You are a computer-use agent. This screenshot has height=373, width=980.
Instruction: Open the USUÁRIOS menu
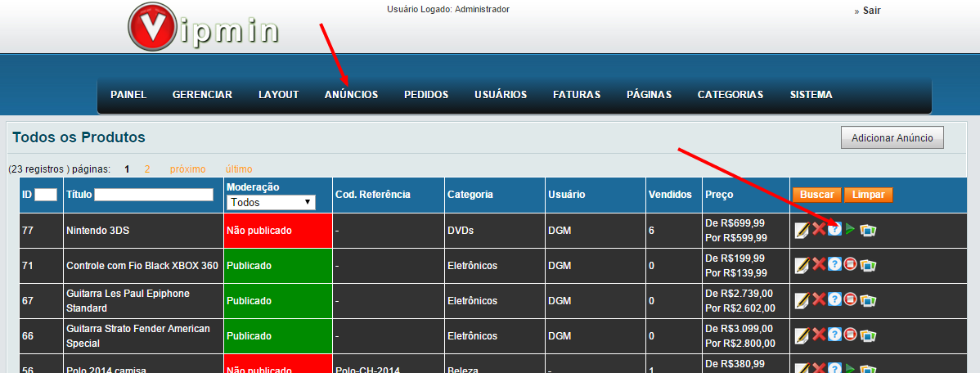pos(501,95)
